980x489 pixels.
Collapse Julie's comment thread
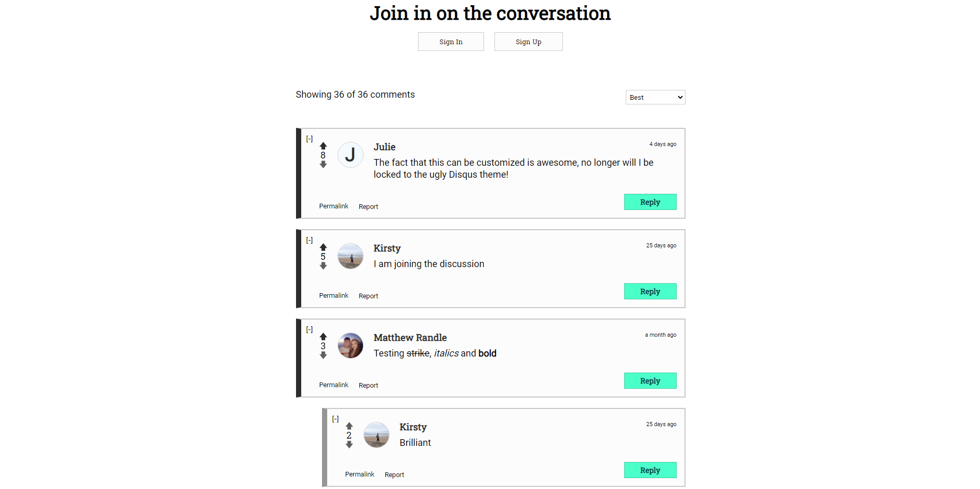coord(310,139)
